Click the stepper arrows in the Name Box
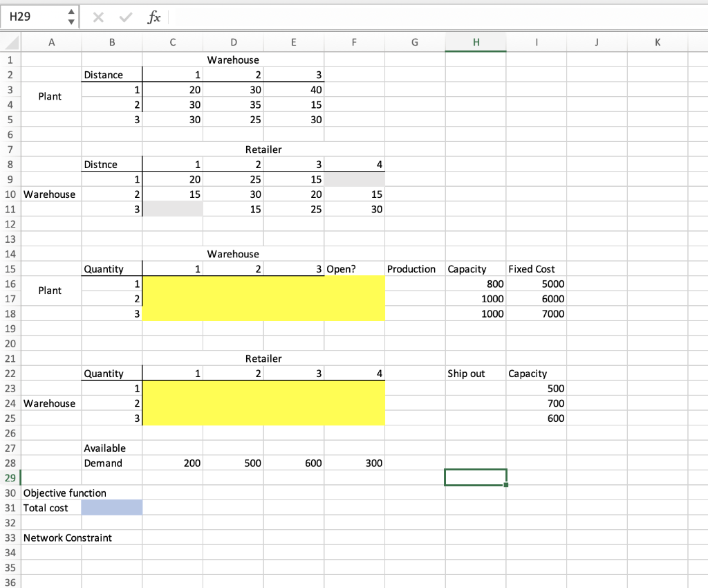708x588 pixels. (x=71, y=17)
